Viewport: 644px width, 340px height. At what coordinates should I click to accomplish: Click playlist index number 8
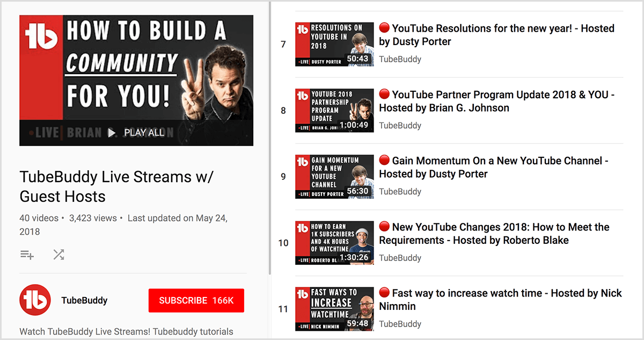[283, 111]
